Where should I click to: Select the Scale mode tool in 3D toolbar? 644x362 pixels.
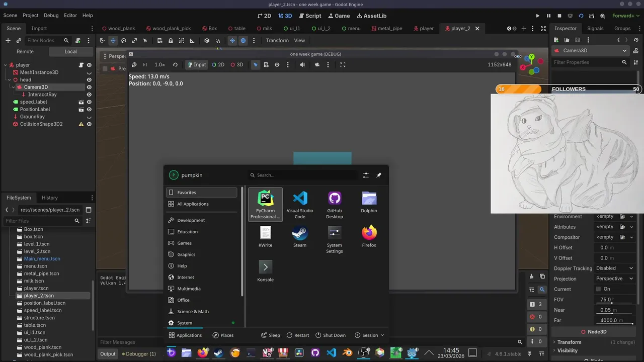tap(134, 40)
